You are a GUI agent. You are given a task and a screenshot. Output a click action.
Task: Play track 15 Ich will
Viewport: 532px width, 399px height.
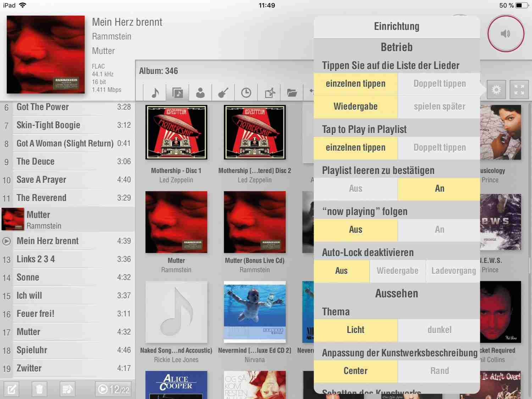[x=67, y=296]
